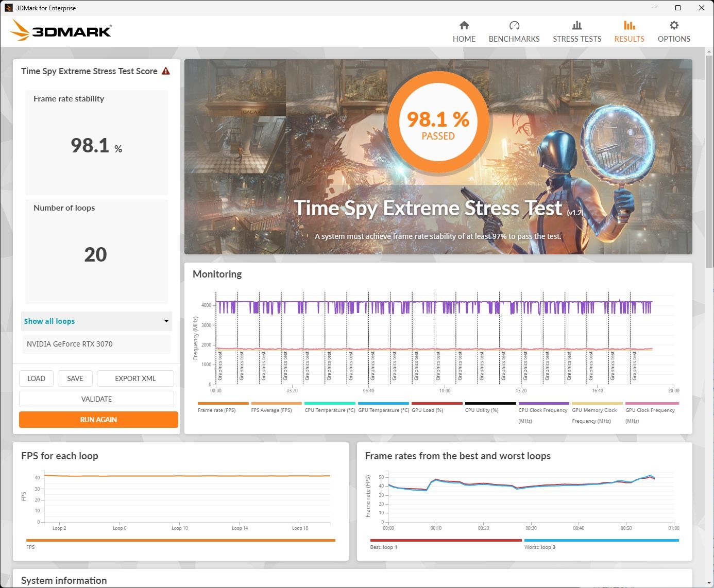Viewport: 714px width, 588px height.
Task: Expand the Show all loops dropdown
Action: (x=96, y=321)
